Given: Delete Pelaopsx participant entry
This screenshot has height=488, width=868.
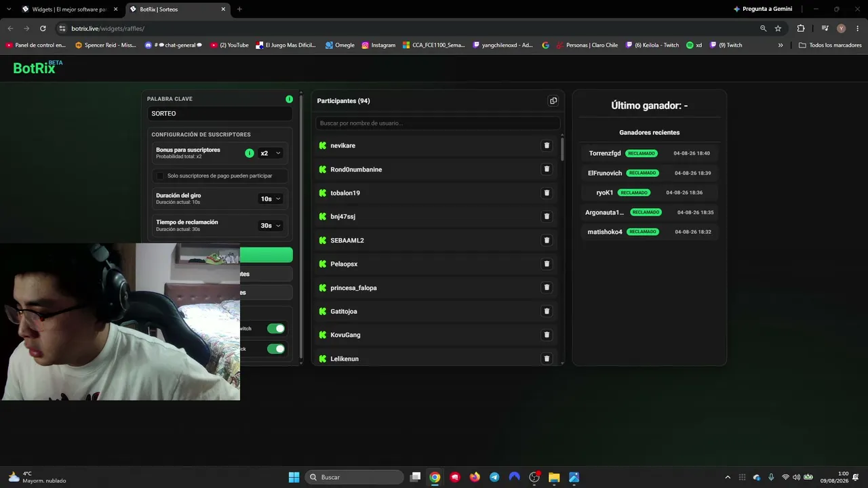Looking at the screenshot, I should 547,264.
